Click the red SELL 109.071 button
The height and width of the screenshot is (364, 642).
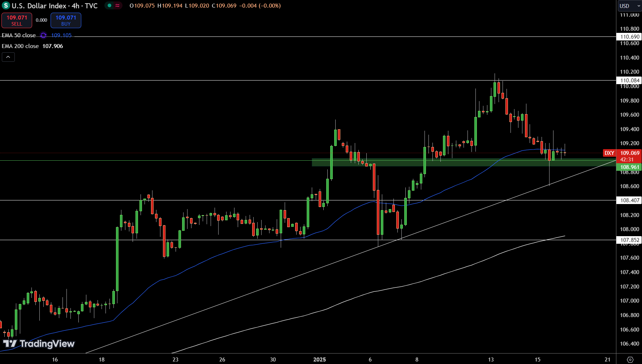coord(17,21)
